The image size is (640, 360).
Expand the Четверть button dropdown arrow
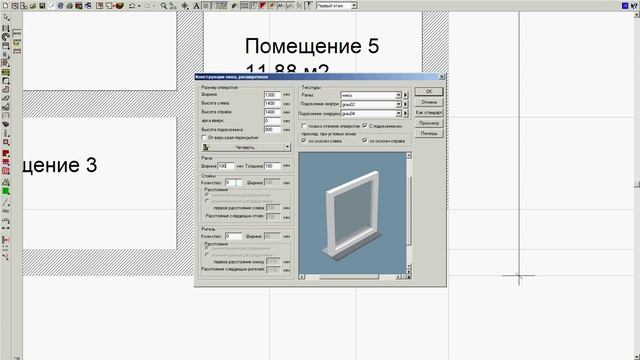287,147
